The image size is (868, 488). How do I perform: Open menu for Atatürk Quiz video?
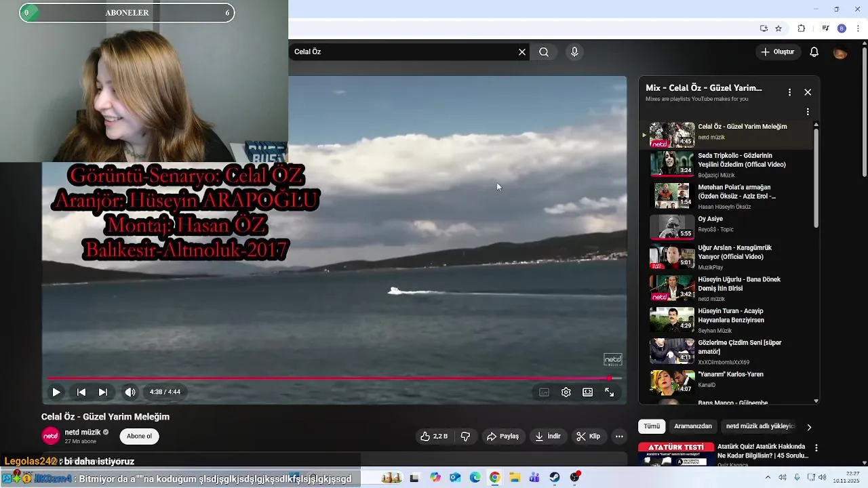tap(816, 448)
